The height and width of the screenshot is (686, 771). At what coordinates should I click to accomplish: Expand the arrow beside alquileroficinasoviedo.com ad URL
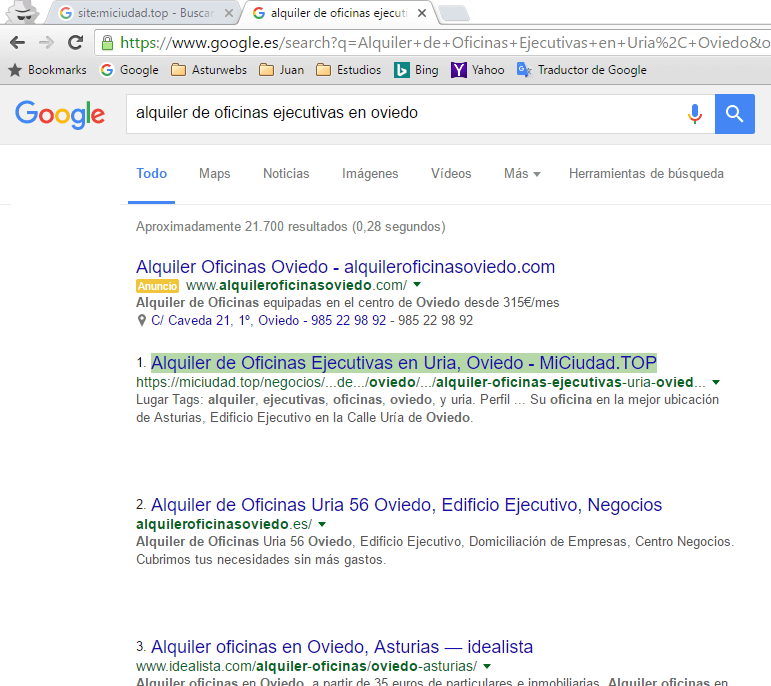coord(417,285)
